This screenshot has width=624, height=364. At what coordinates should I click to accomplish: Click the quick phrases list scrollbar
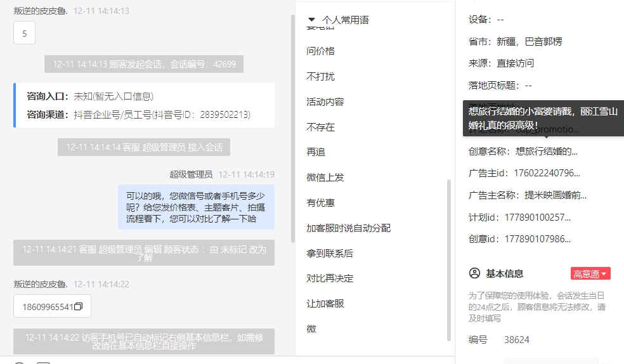tap(449, 260)
